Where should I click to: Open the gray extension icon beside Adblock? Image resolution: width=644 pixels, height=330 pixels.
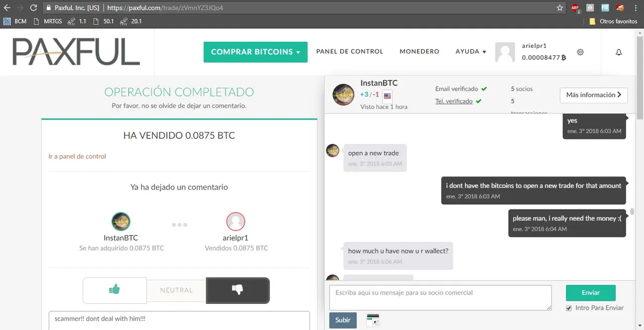pos(590,8)
